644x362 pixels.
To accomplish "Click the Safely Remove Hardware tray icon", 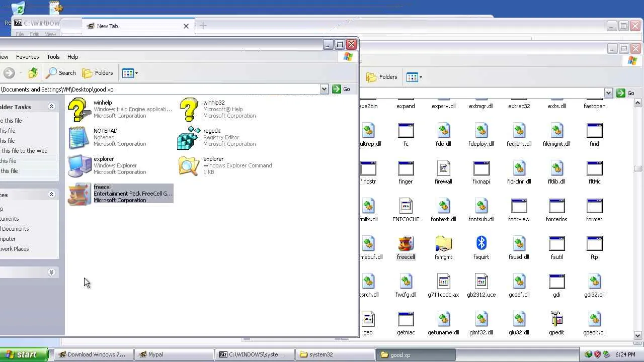I will [606, 354].
